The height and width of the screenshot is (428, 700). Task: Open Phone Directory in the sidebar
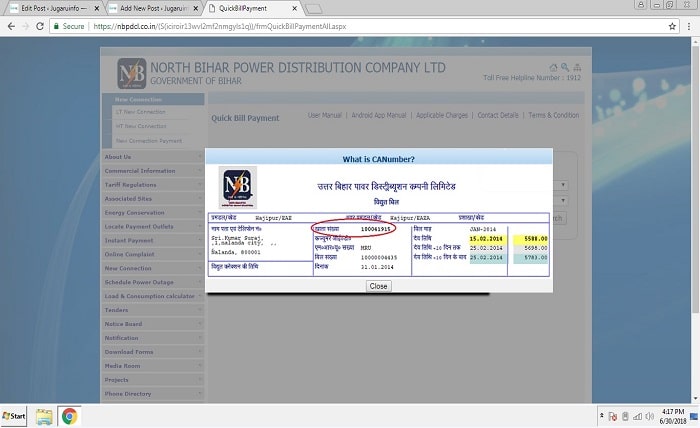click(153, 394)
